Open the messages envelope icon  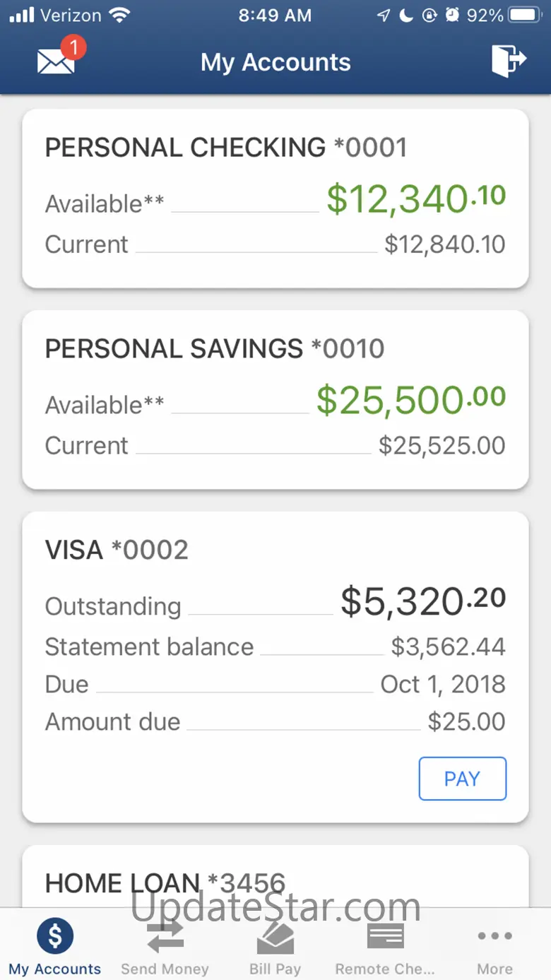(56, 62)
